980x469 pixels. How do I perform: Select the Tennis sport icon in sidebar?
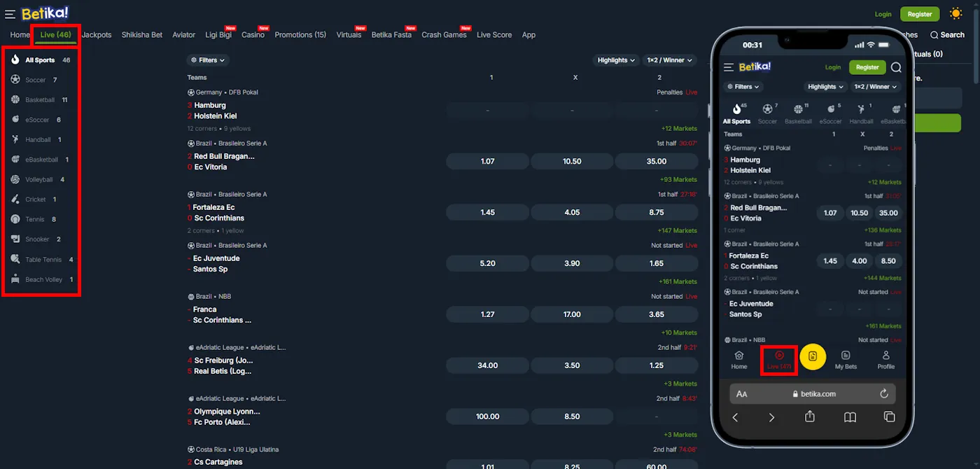coord(15,219)
